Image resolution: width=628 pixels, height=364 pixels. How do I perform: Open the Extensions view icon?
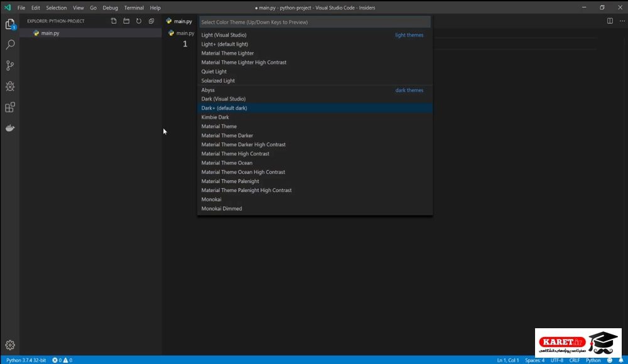10,107
